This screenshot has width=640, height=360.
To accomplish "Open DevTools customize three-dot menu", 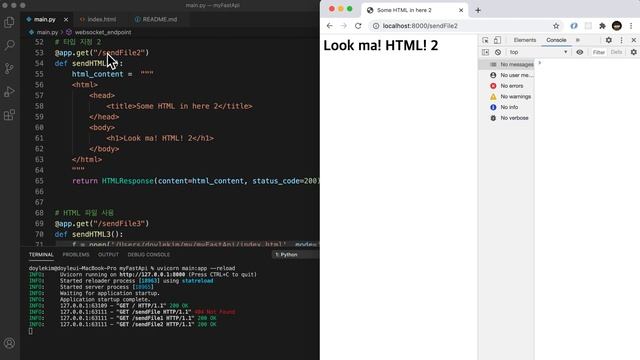I will point(621,40).
